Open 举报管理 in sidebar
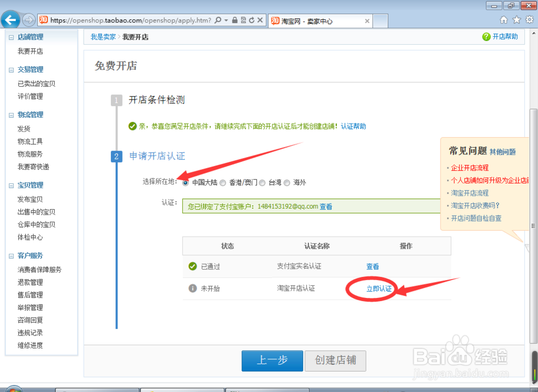Viewport: 538px width, 392px height. pyautogui.click(x=30, y=308)
